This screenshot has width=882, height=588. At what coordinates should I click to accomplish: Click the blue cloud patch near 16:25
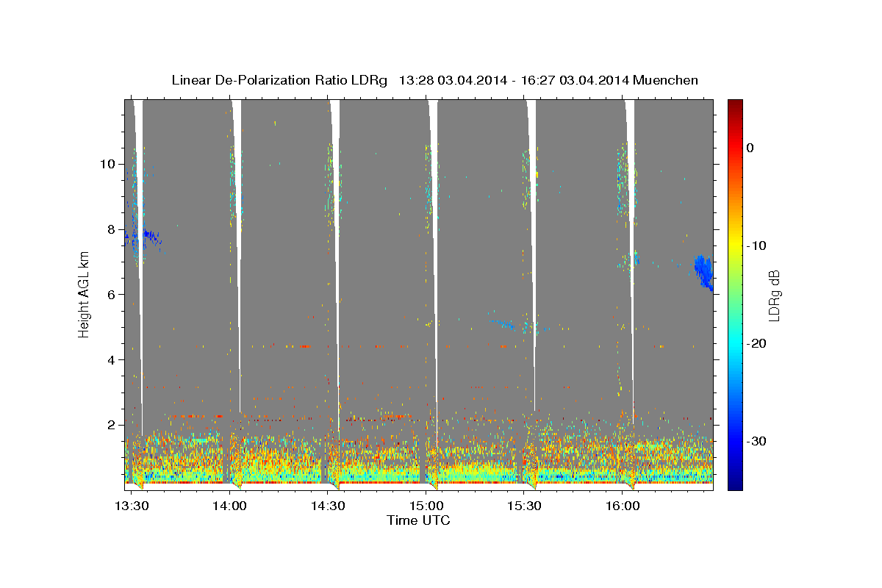click(x=703, y=271)
